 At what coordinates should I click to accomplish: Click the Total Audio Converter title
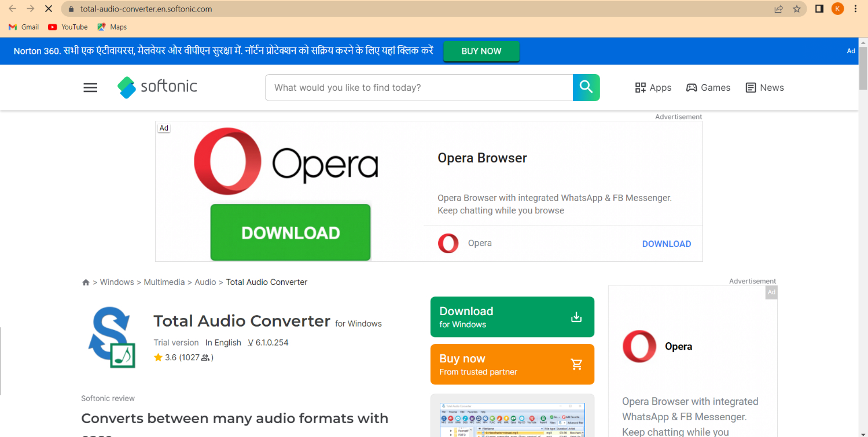pyautogui.click(x=242, y=321)
